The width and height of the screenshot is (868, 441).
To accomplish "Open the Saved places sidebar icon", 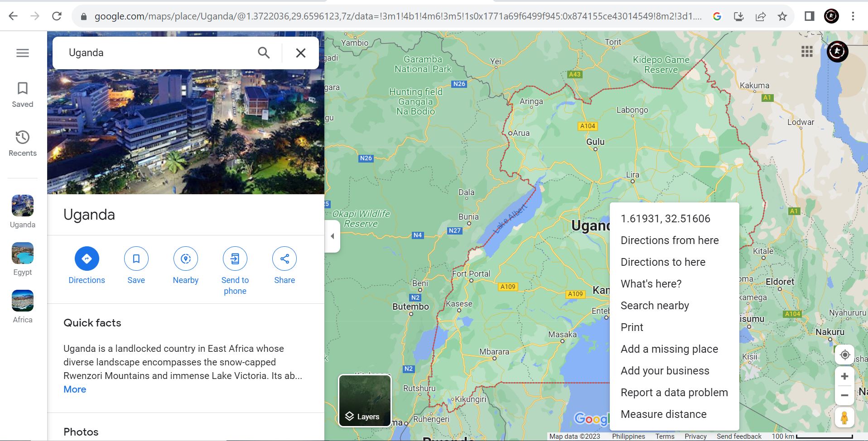I will pyautogui.click(x=23, y=95).
